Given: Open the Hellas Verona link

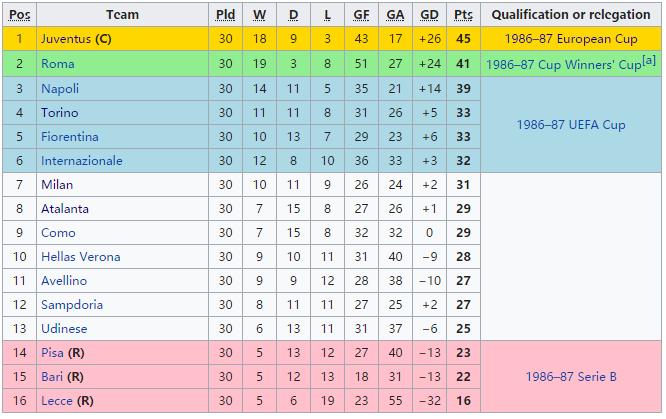Looking at the screenshot, I should tap(80, 256).
